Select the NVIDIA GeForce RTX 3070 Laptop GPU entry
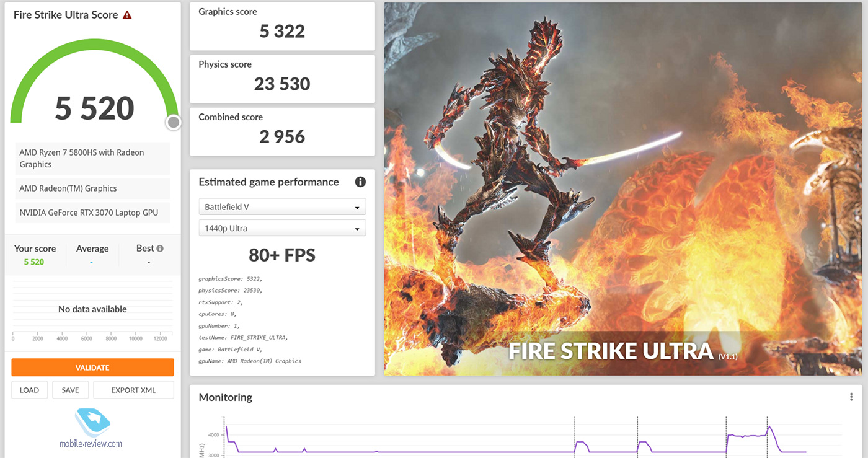 click(93, 213)
